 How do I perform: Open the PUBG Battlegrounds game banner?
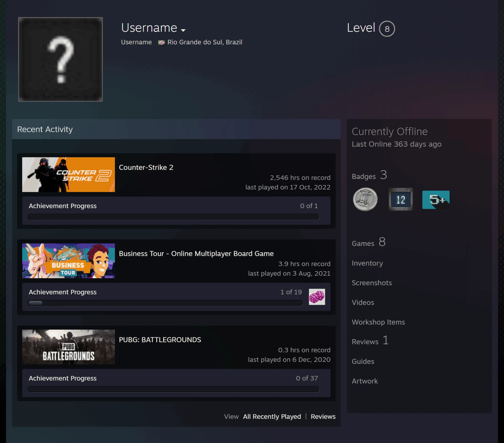click(x=69, y=347)
